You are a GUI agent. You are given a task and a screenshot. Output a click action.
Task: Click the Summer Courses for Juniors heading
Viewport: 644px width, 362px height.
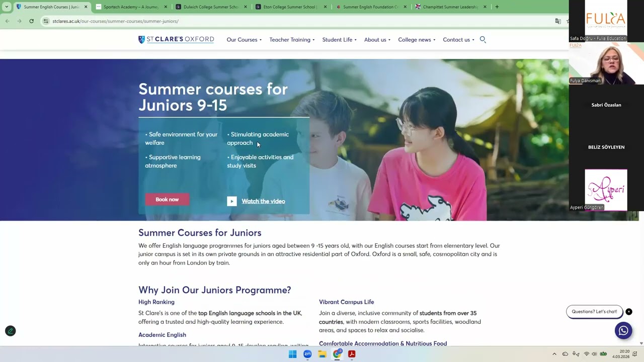tap(200, 233)
